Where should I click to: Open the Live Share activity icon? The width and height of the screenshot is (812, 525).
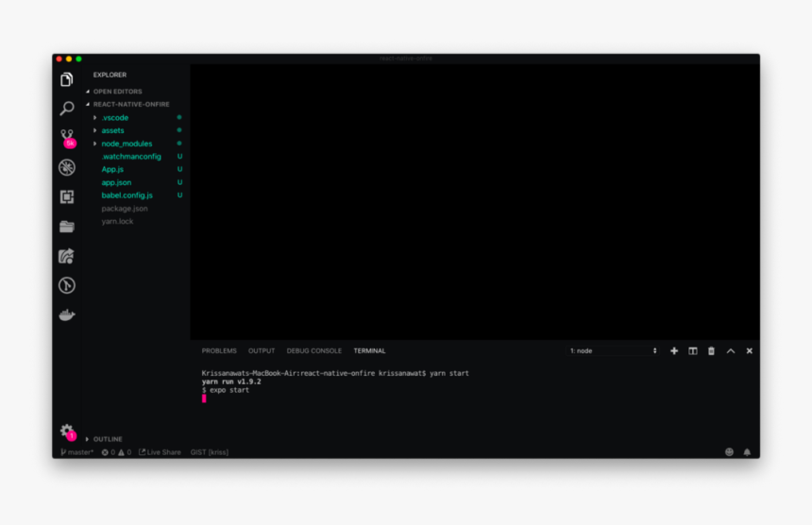pos(67,256)
